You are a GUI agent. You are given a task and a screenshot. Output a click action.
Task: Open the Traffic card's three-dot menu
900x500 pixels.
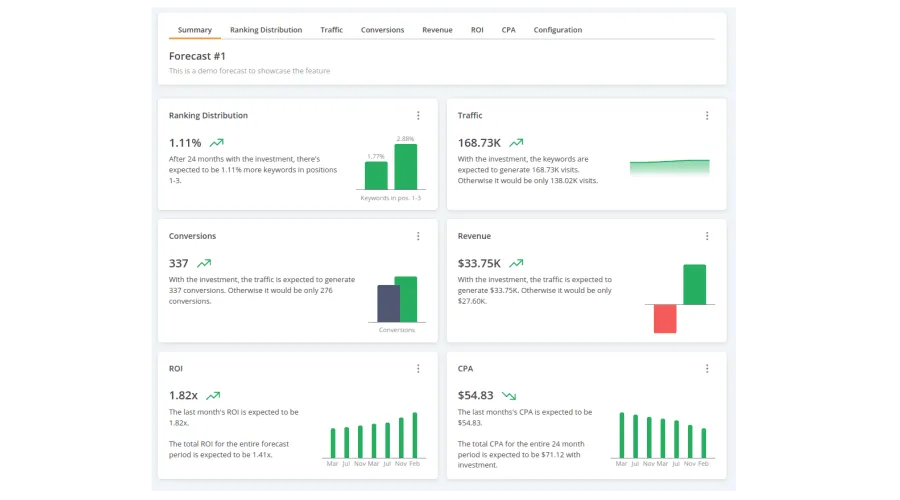coord(707,115)
